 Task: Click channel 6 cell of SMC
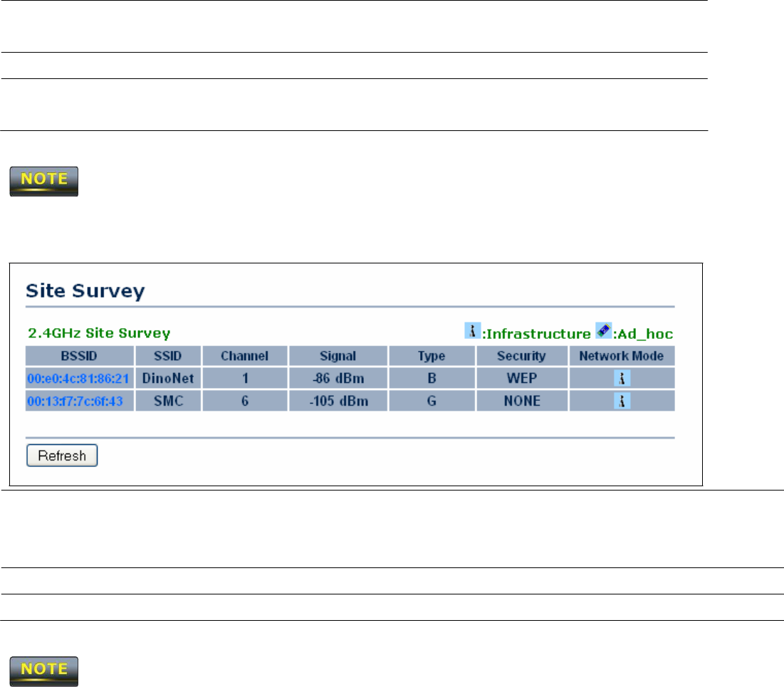[x=245, y=401]
